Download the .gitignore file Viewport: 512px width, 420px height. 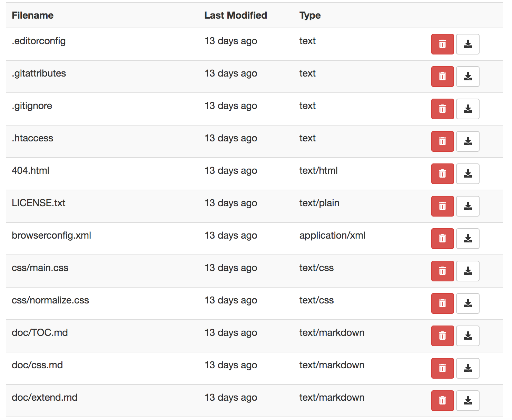pos(468,109)
